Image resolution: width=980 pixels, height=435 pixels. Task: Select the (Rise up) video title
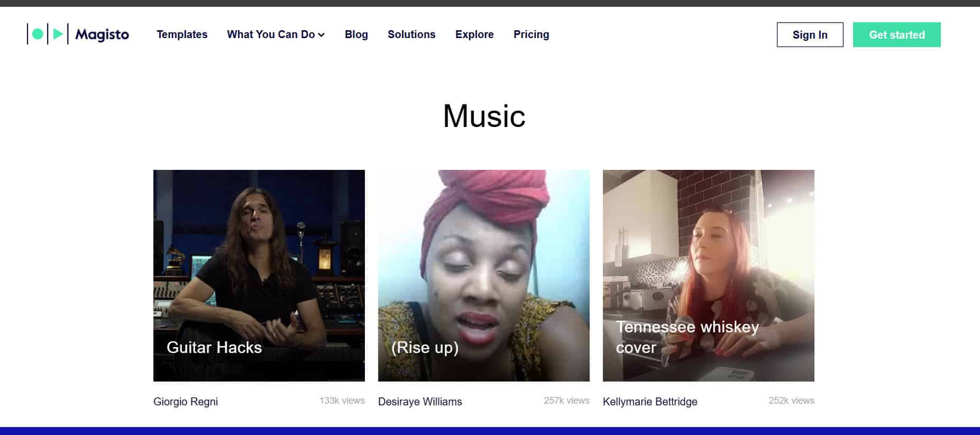[425, 347]
